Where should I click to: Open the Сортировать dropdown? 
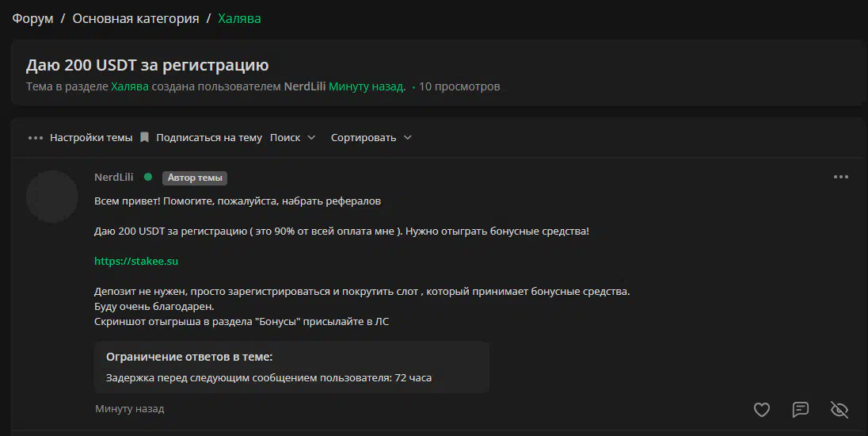(x=371, y=137)
